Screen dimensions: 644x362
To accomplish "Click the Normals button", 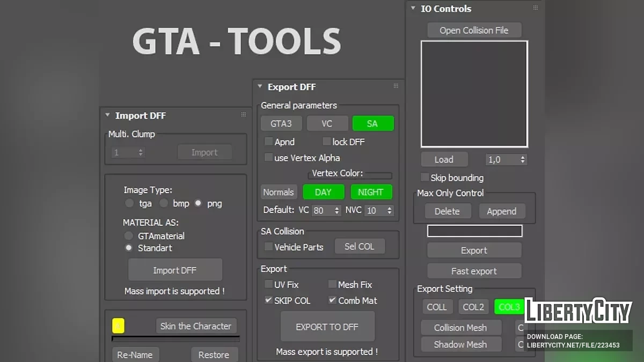I will click(279, 191).
